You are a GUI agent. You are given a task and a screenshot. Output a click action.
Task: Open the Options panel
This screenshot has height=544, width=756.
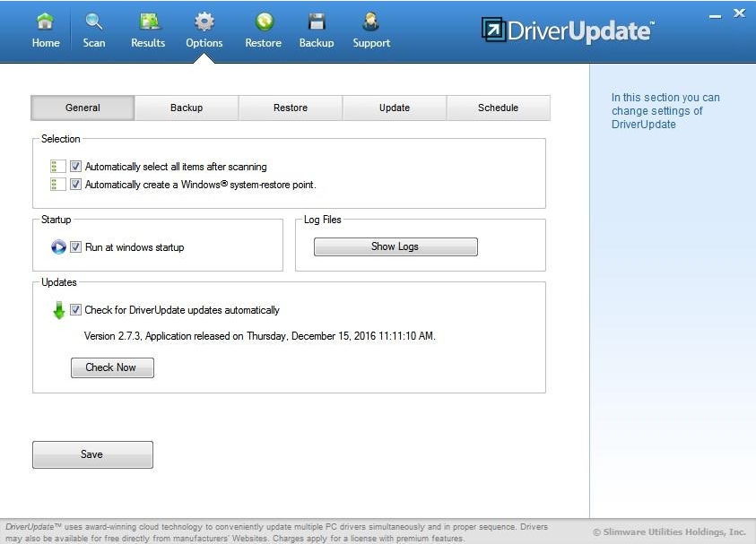pos(204,28)
